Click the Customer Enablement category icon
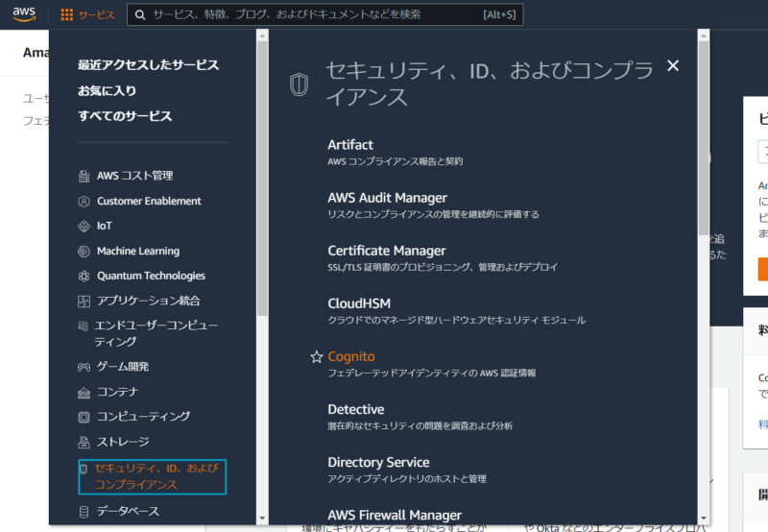This screenshot has height=532, width=768. click(84, 202)
